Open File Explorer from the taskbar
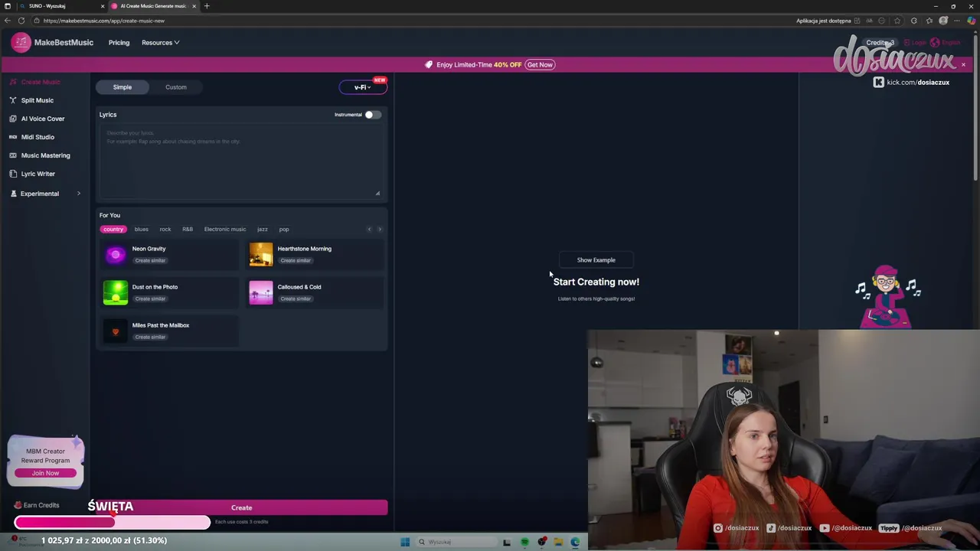 tap(560, 542)
